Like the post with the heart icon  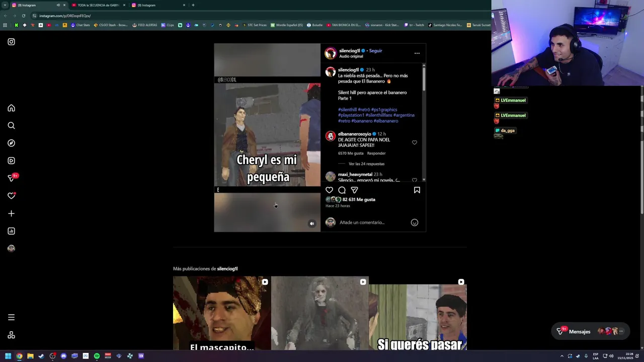point(329,190)
